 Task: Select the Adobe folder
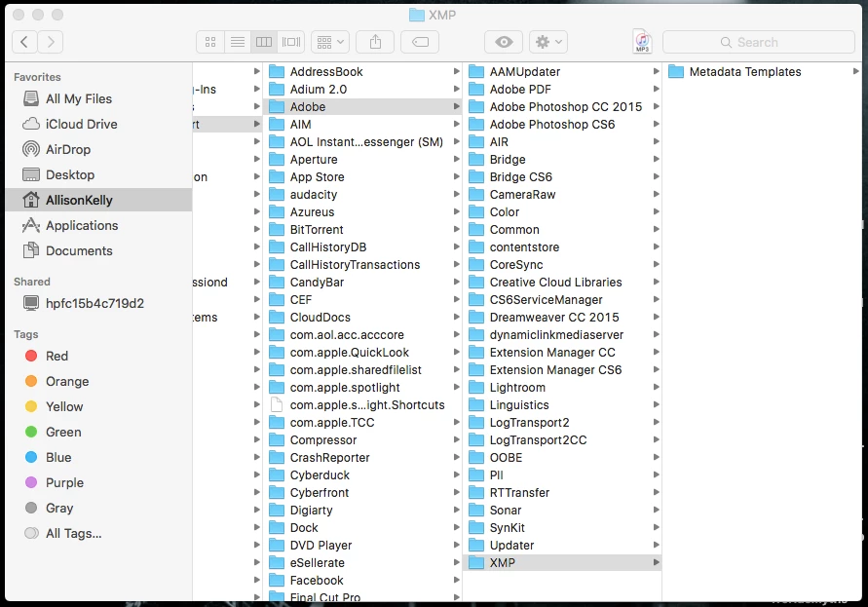tap(362, 107)
